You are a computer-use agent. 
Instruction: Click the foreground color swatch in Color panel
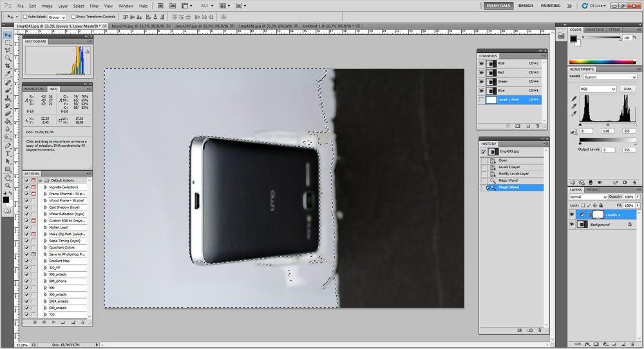coord(573,39)
